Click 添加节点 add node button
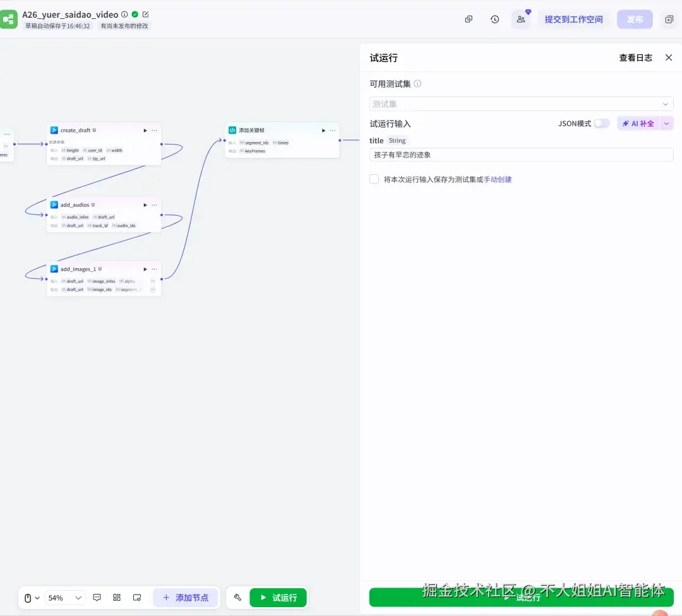 point(186,598)
